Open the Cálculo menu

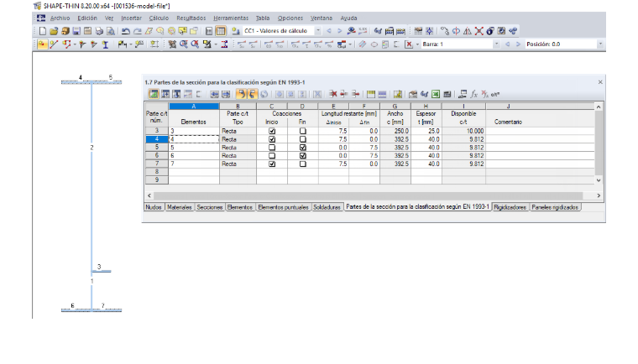(159, 18)
